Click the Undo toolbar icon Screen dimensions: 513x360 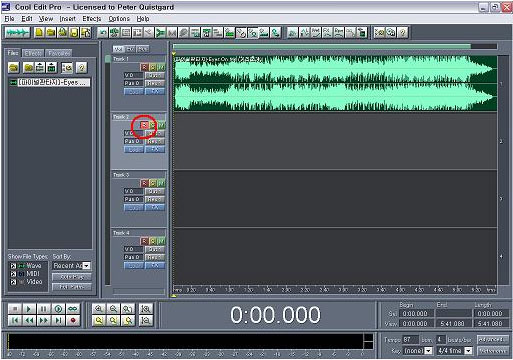click(x=103, y=32)
